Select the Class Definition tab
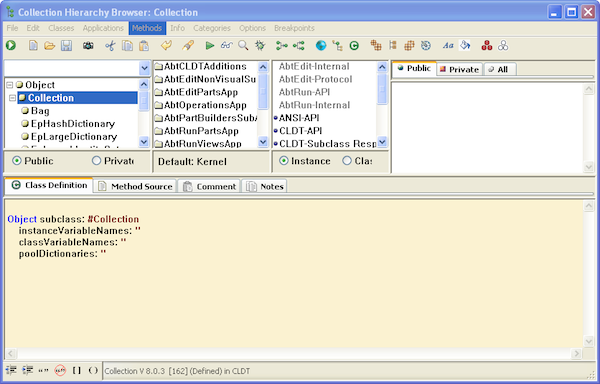The width and height of the screenshot is (600, 384). pyautogui.click(x=49, y=185)
